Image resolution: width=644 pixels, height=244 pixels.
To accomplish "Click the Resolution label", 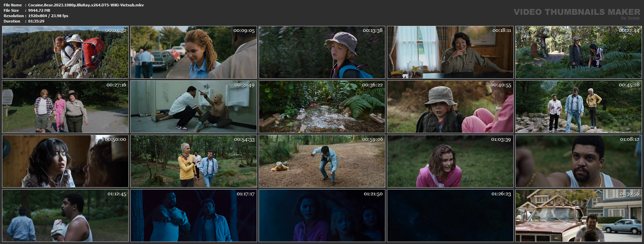I will click(x=14, y=16).
